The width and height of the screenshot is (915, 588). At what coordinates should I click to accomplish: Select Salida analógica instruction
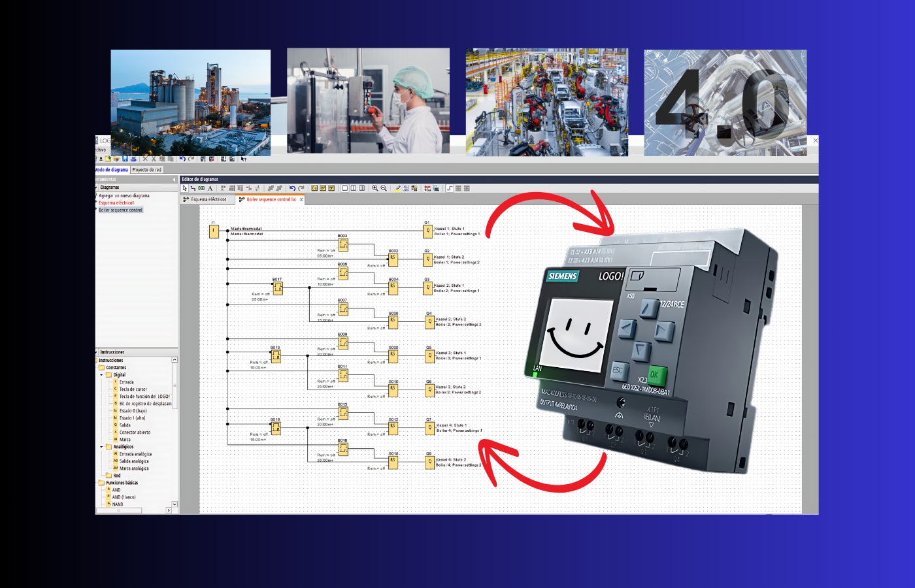coord(134,461)
